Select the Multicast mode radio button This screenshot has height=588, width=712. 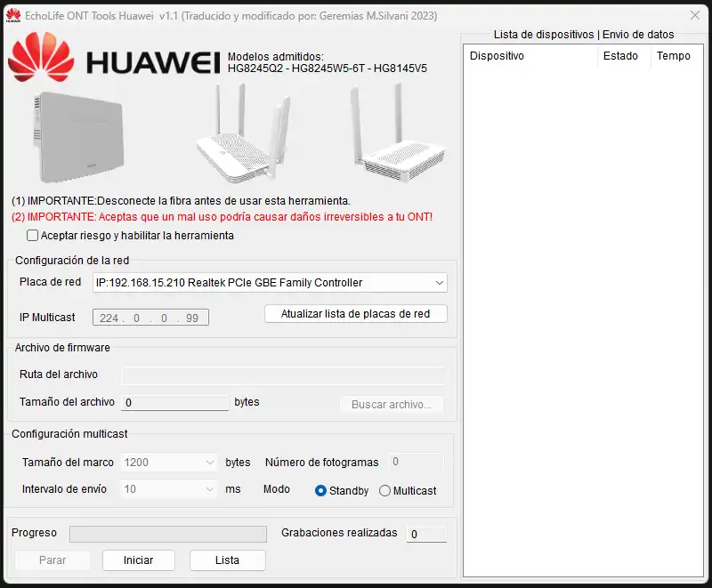point(384,490)
